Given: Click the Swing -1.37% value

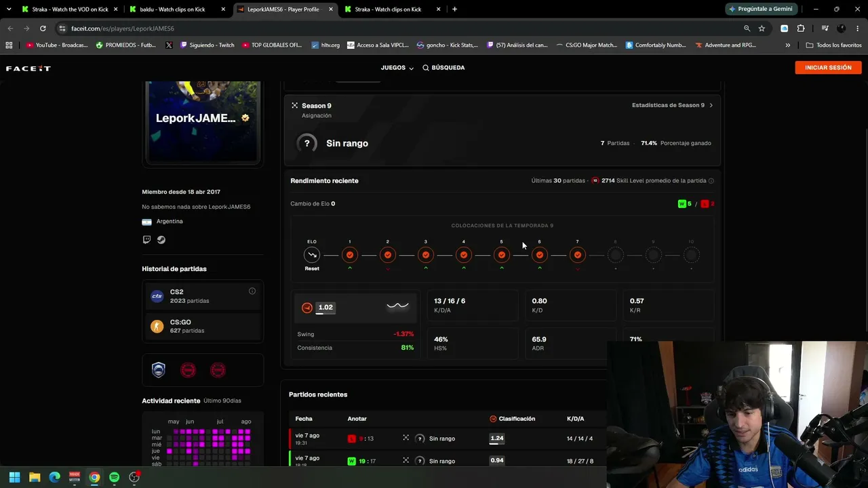Looking at the screenshot, I should tap(403, 334).
